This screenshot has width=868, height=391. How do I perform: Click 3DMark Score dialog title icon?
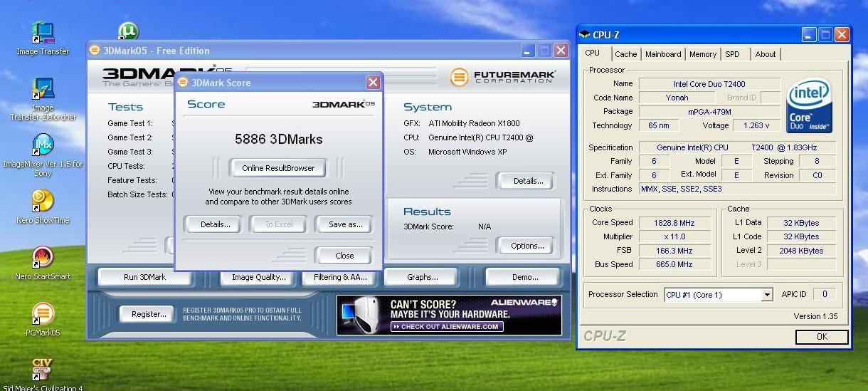tap(184, 83)
